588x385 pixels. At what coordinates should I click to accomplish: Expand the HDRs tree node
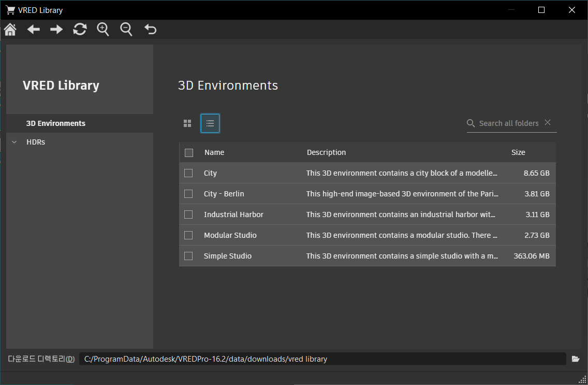tap(14, 142)
